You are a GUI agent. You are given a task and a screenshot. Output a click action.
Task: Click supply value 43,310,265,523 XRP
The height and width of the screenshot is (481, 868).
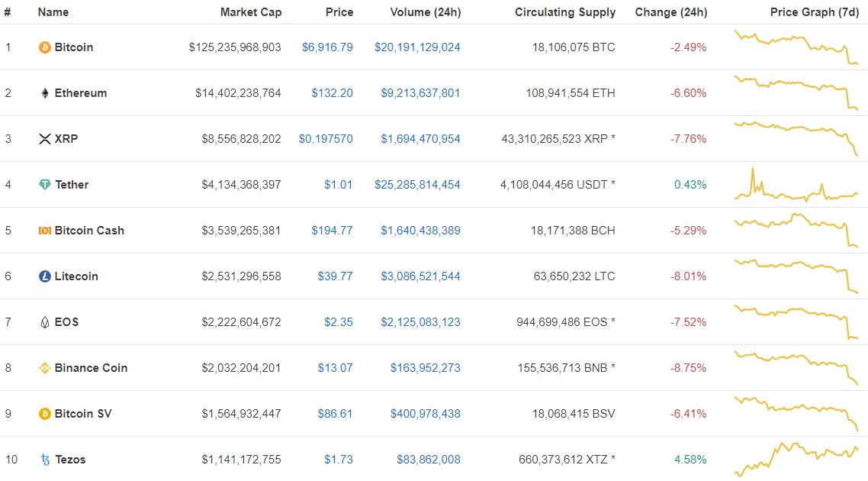coord(555,139)
